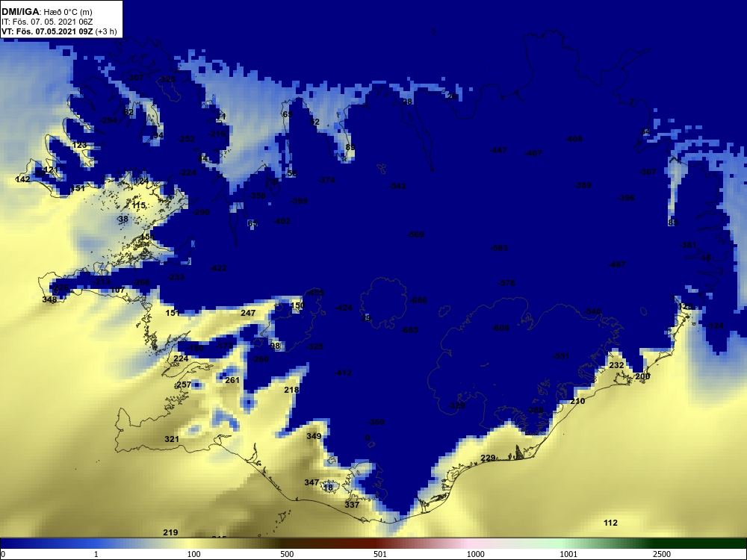Click the map value 229

tap(488, 458)
